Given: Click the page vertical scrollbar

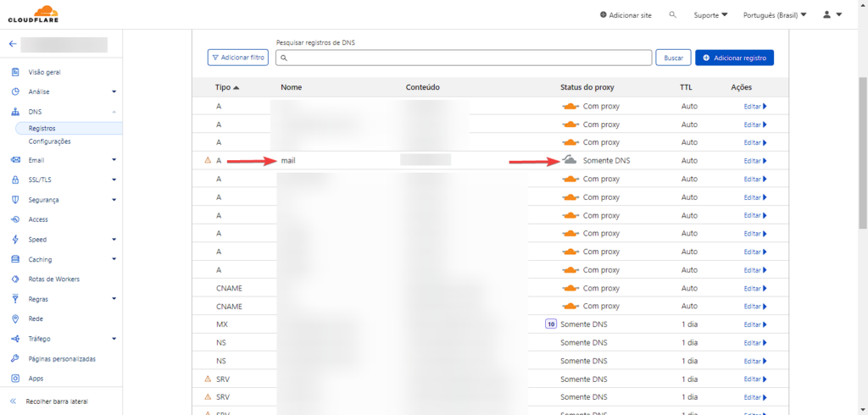Looking at the screenshot, I should [x=862, y=152].
